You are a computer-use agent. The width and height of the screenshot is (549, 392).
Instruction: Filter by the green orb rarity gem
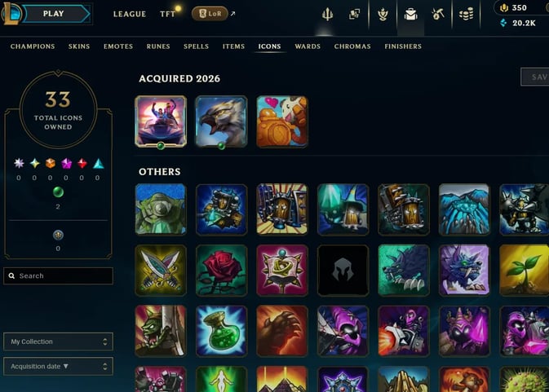[x=58, y=192]
